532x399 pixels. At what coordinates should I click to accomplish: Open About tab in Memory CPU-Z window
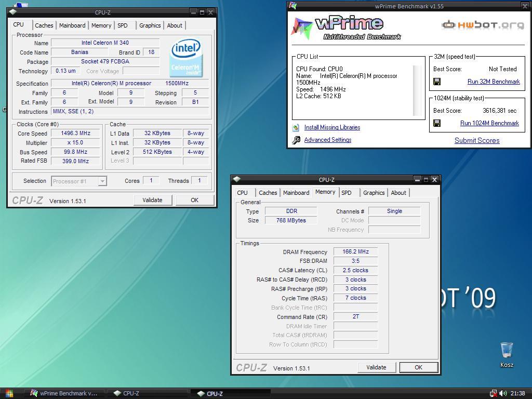398,193
